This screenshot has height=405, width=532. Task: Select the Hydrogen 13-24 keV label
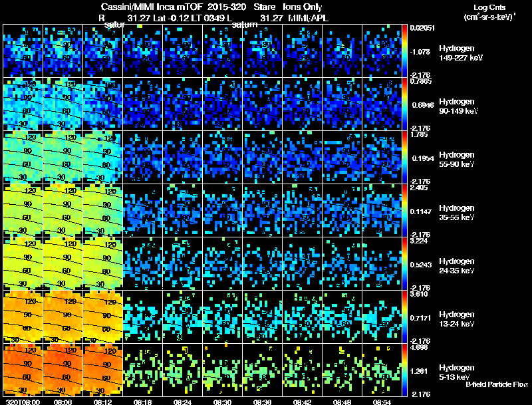pyautogui.click(x=456, y=319)
